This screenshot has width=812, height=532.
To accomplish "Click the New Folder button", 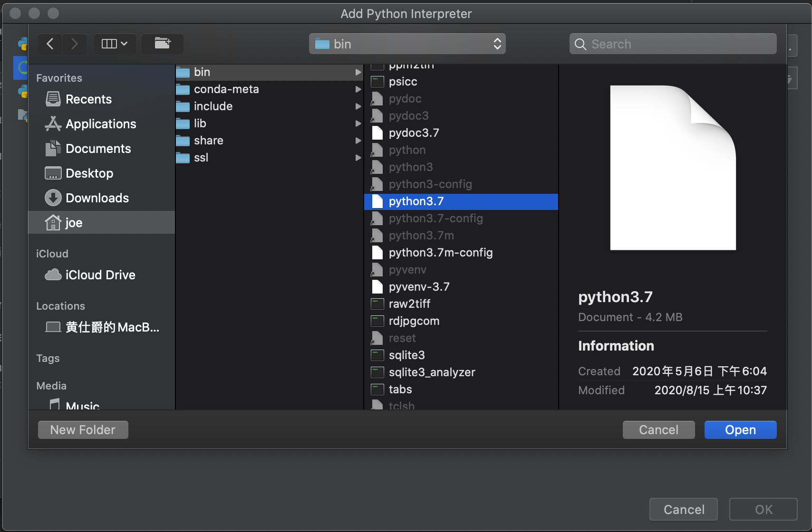I will (83, 429).
